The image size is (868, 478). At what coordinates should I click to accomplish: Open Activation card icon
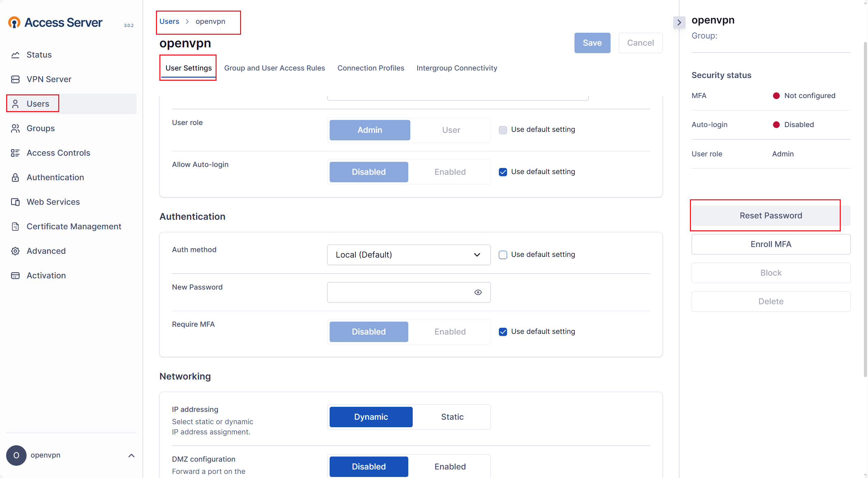pyautogui.click(x=15, y=276)
